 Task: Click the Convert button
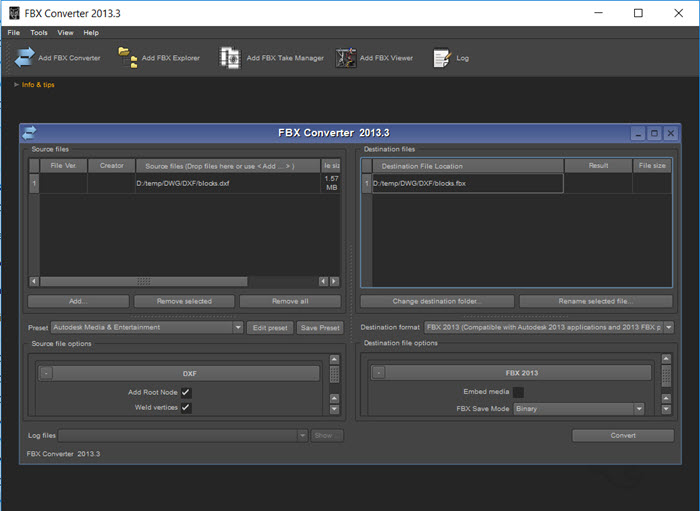click(x=623, y=436)
